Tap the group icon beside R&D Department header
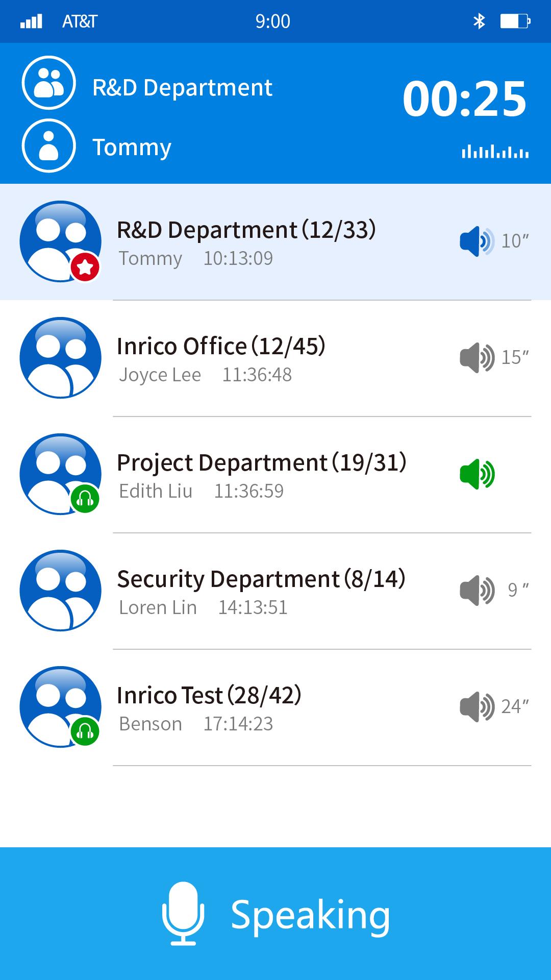Viewport: 551px width, 980px height. tap(49, 83)
